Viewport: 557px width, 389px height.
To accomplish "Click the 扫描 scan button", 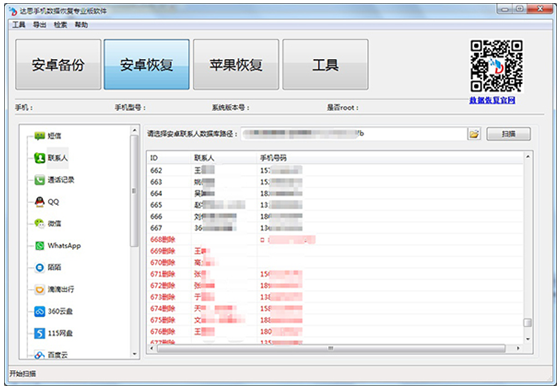I will [508, 134].
